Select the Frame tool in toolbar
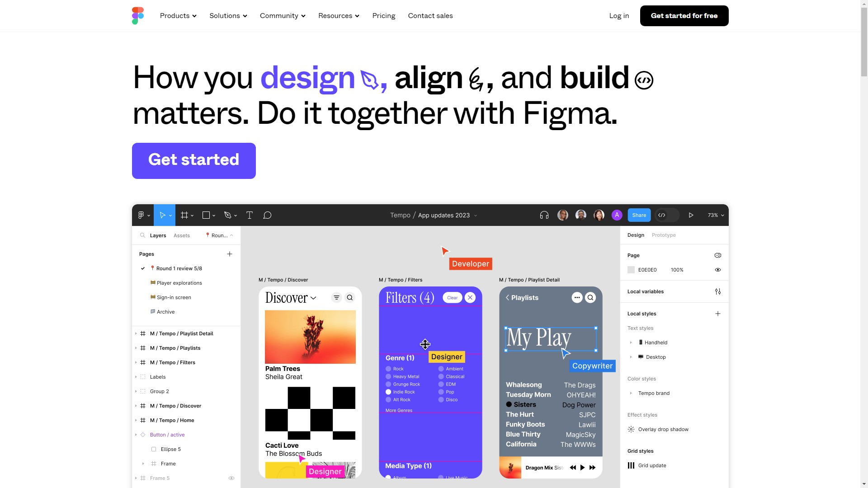Screen dimensions: 868x488 185,215
